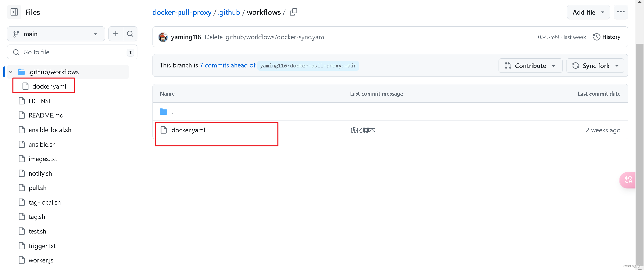Go to .github breadcrumb link
The image size is (644, 270).
pyautogui.click(x=229, y=12)
